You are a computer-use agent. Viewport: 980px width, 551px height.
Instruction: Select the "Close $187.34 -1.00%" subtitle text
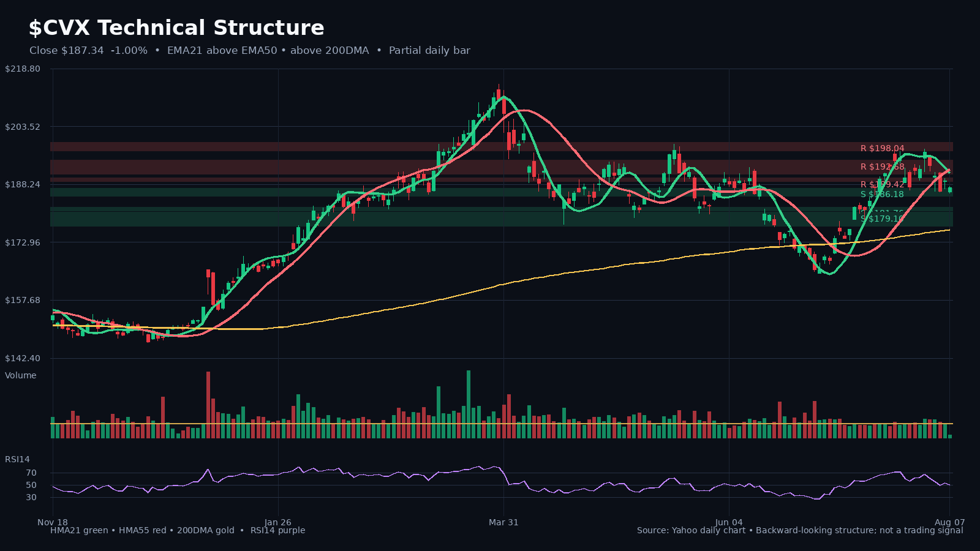pyautogui.click(x=88, y=51)
